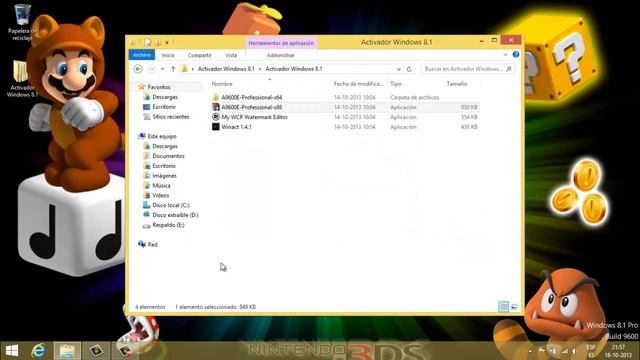The image size is (640, 360).
Task: Open address bar history dropdown
Action: (x=399, y=69)
